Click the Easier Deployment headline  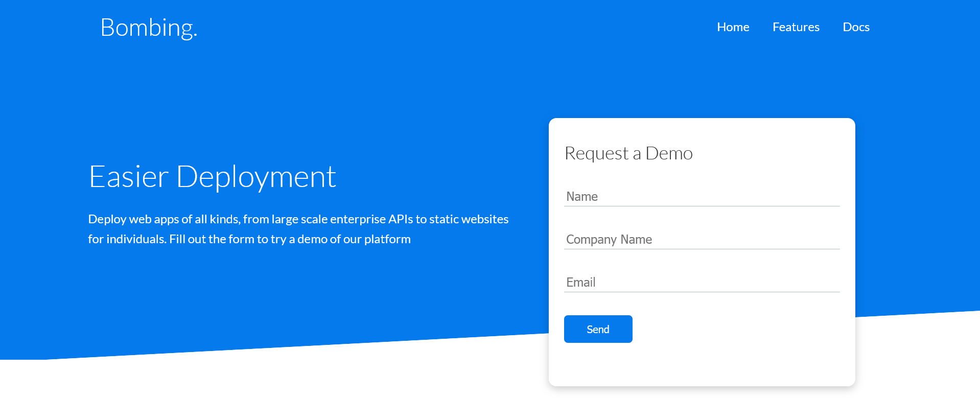point(212,177)
